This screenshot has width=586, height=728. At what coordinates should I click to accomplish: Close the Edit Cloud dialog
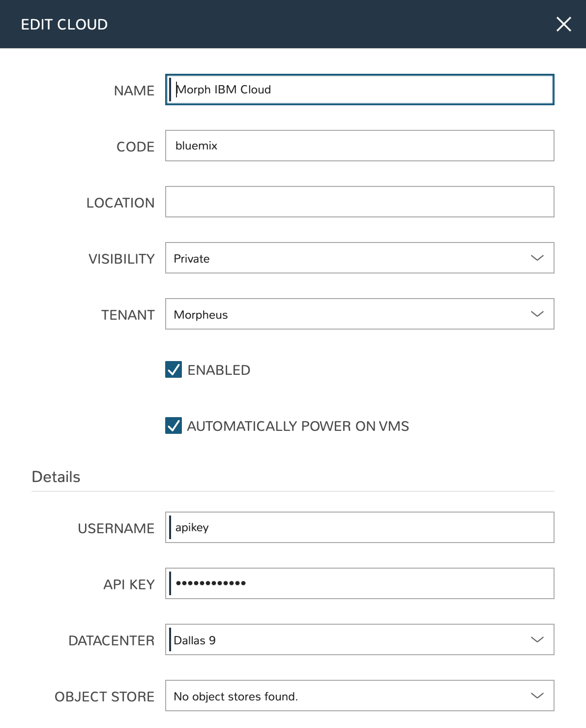563,24
